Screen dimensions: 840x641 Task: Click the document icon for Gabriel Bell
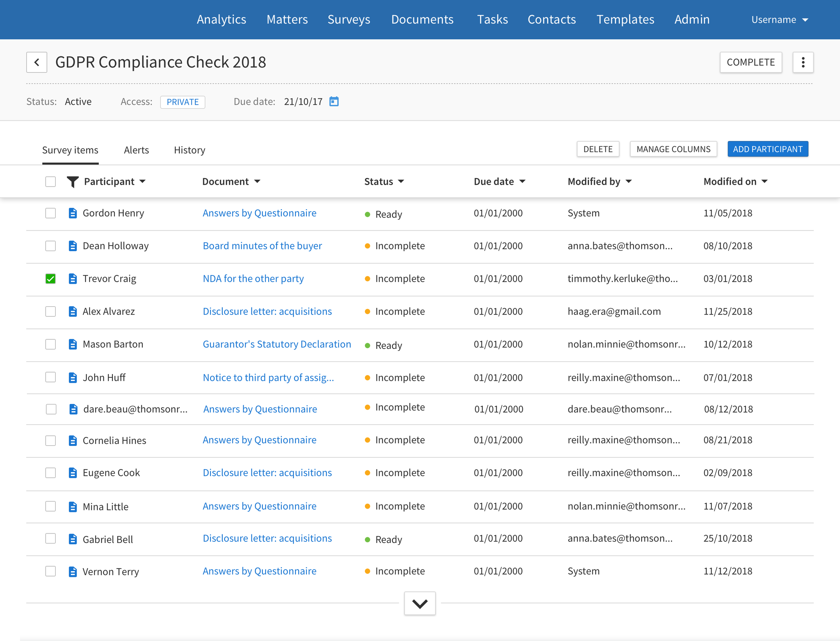click(x=73, y=539)
